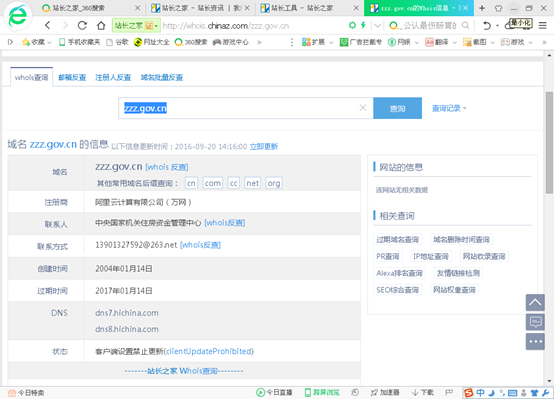Image resolution: width=554 pixels, height=399 pixels.
Task: Click the clientUpdateProhibited status text
Action: click(209, 351)
